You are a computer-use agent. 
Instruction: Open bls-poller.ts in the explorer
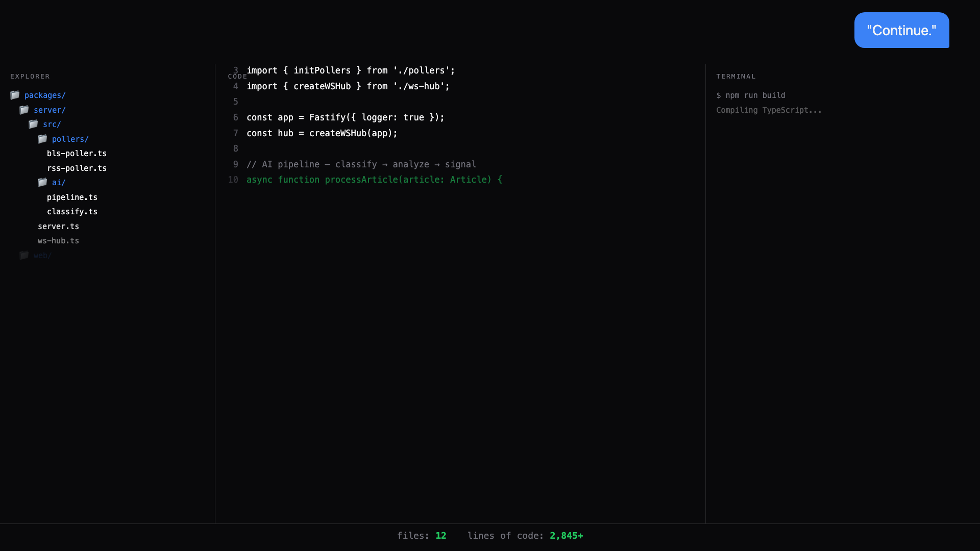tap(77, 154)
